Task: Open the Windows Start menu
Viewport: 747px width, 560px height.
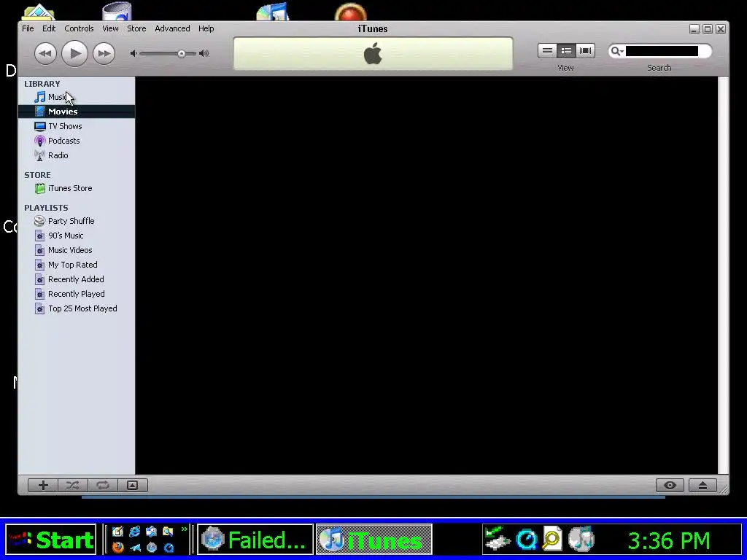Action: [x=50, y=540]
